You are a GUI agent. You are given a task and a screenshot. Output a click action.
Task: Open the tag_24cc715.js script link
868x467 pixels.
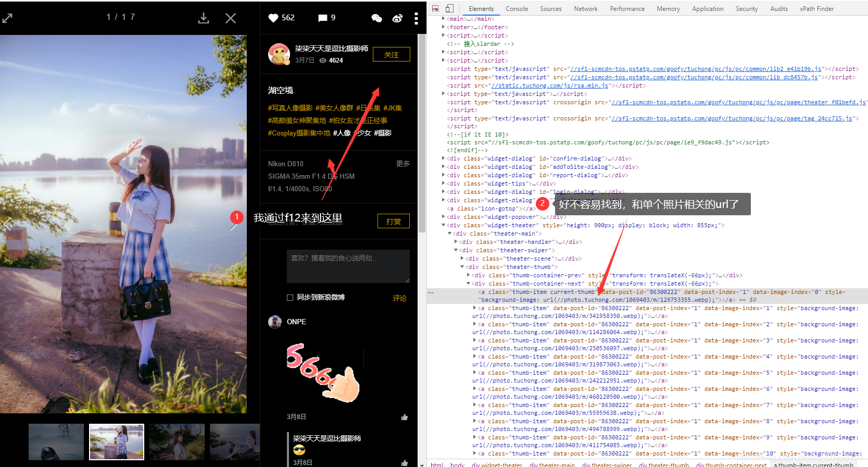732,118
